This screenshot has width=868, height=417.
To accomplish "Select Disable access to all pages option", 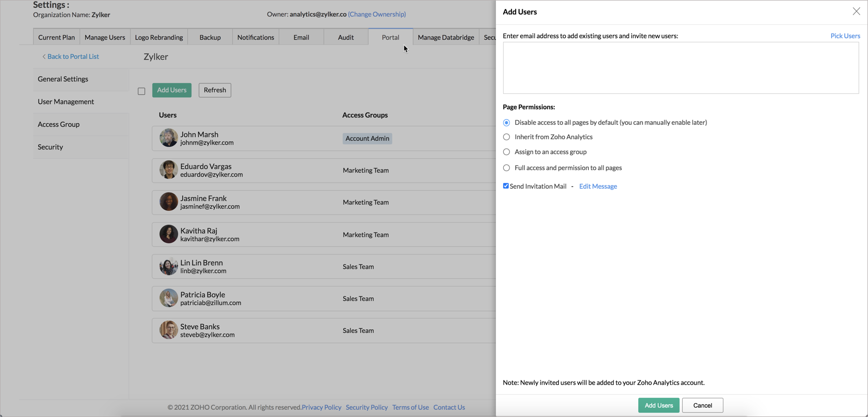I will (x=506, y=123).
